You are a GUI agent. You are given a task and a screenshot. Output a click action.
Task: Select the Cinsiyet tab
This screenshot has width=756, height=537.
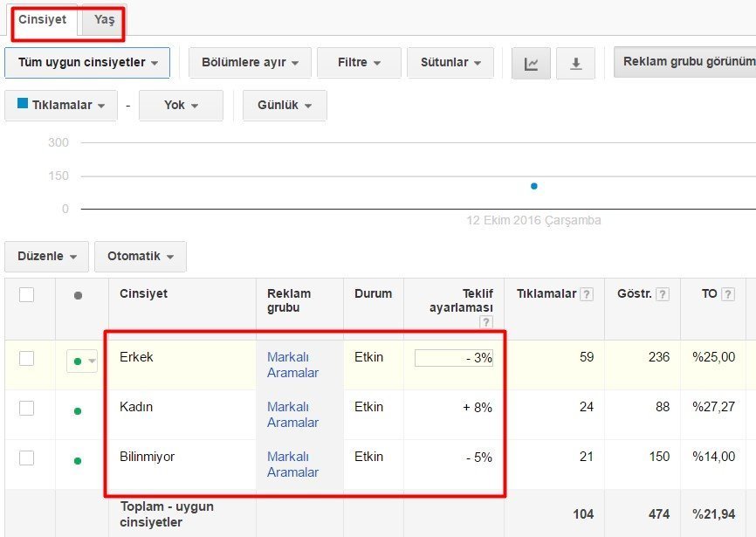point(42,20)
